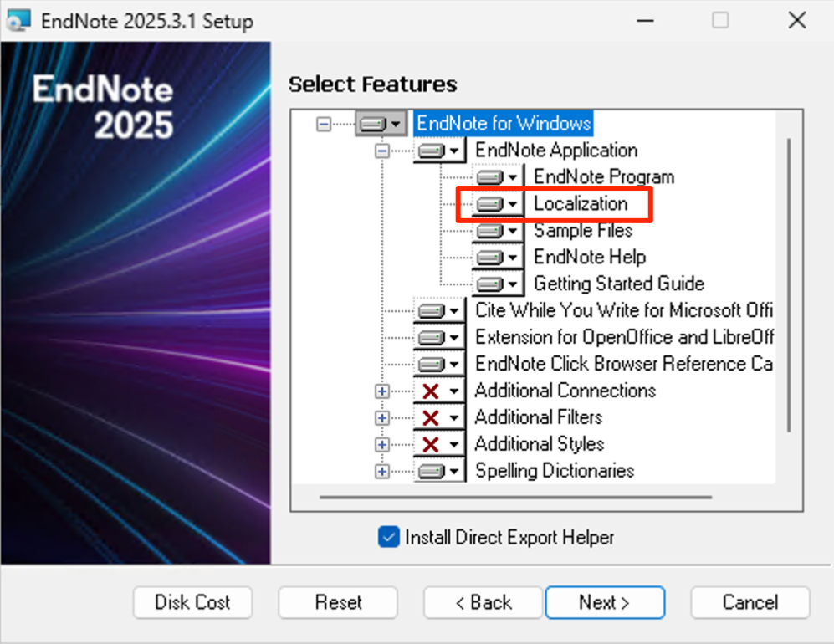834x644 pixels.
Task: Click the horizontal scrollbar of the feature tree
Action: pos(515,498)
